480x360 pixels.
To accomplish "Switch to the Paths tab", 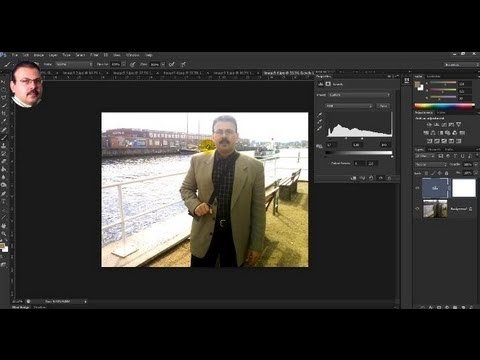I will (449, 150).
